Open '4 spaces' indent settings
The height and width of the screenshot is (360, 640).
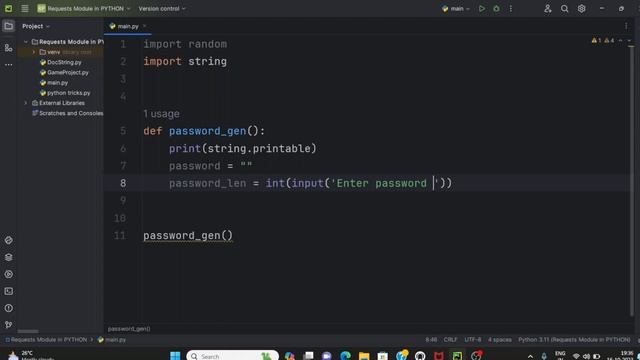[x=500, y=340]
